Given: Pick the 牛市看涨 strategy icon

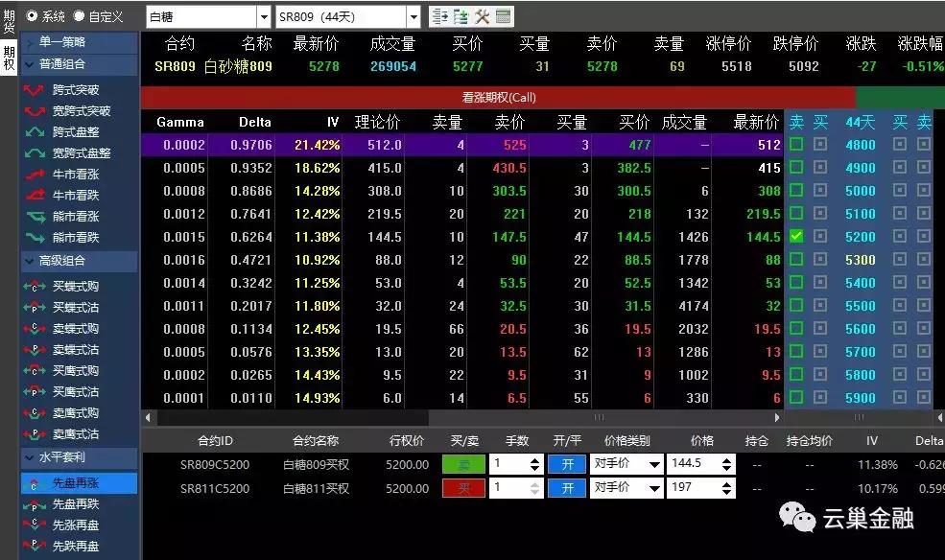Looking at the screenshot, I should pyautogui.click(x=34, y=174).
